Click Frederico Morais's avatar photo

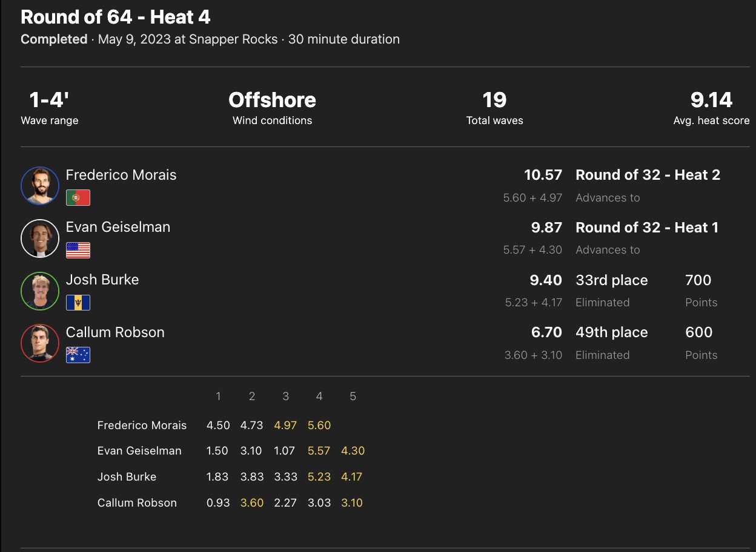coord(39,186)
